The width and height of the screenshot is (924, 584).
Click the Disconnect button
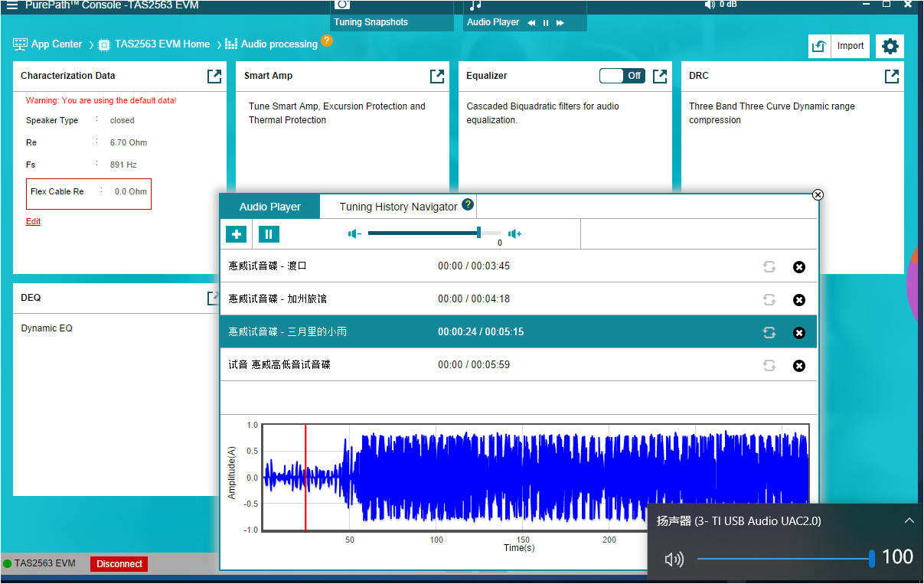[119, 564]
